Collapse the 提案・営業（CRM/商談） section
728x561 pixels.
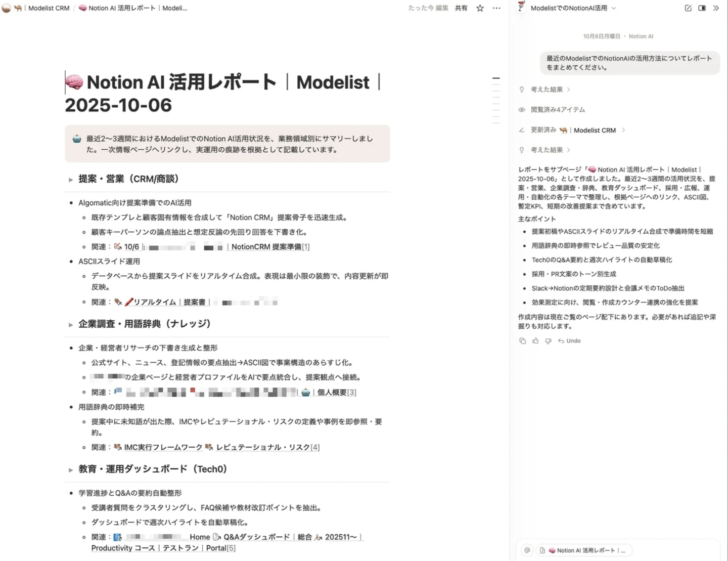(x=71, y=180)
